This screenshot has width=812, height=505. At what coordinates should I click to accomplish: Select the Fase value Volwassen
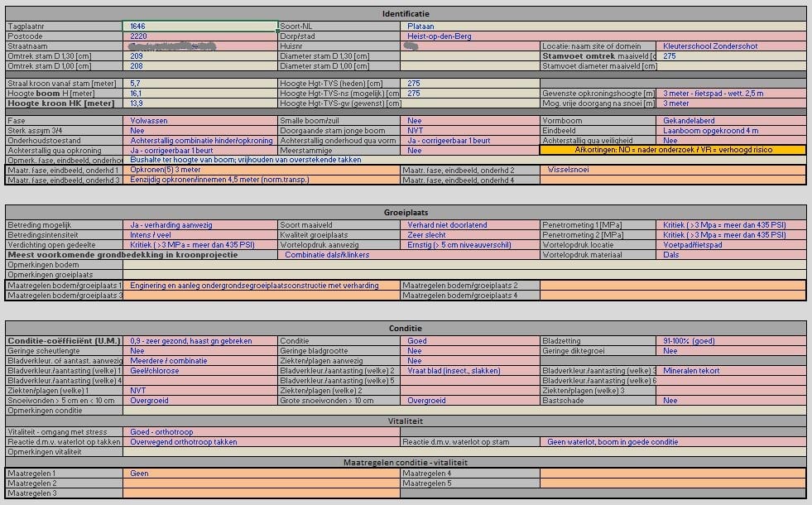(199, 121)
